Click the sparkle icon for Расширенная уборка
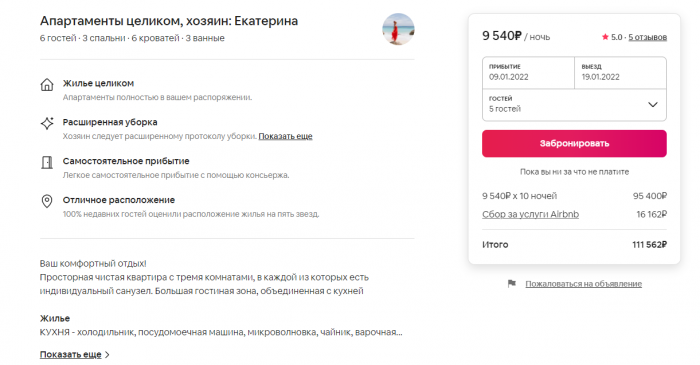The image size is (700, 365). click(x=47, y=123)
